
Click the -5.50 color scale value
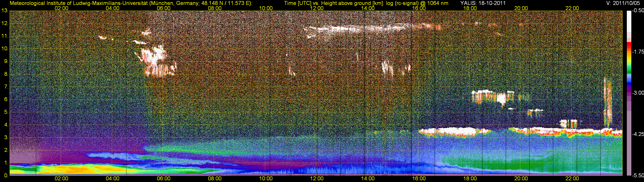pos(638,176)
